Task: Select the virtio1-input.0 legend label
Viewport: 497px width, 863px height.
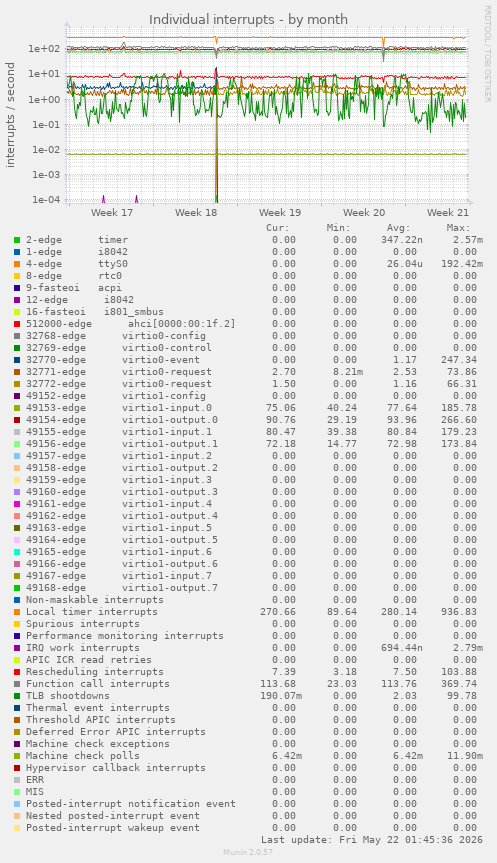Action: click(x=167, y=408)
